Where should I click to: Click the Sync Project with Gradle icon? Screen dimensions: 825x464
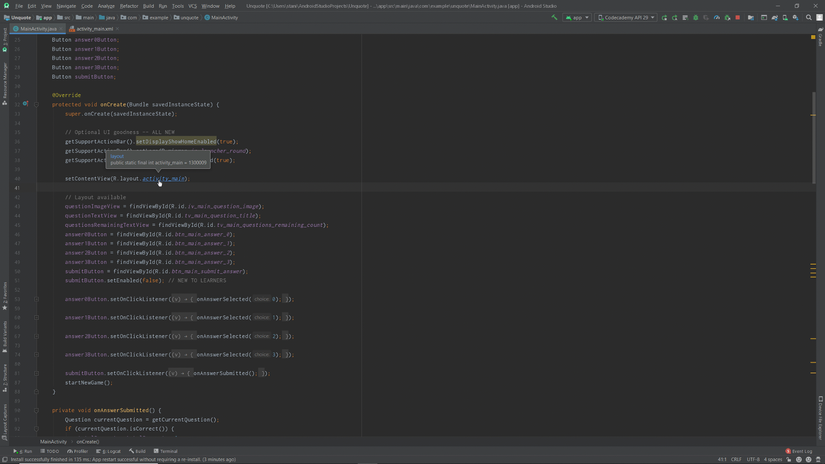[x=774, y=17]
